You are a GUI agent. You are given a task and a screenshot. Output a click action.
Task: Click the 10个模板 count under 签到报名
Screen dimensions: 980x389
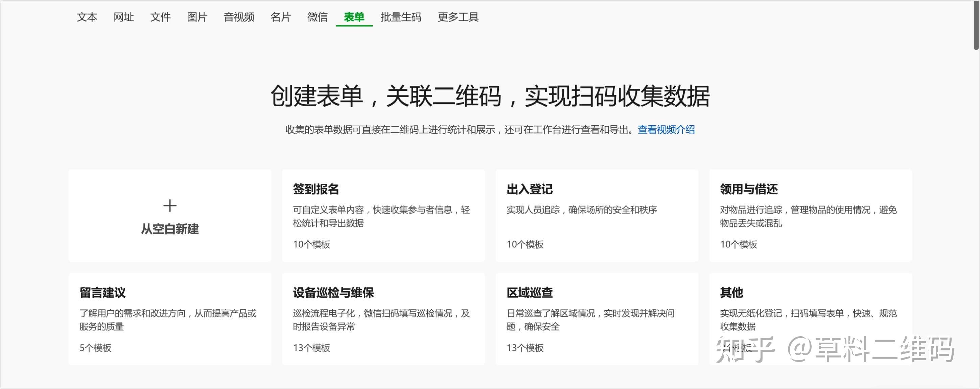click(311, 244)
